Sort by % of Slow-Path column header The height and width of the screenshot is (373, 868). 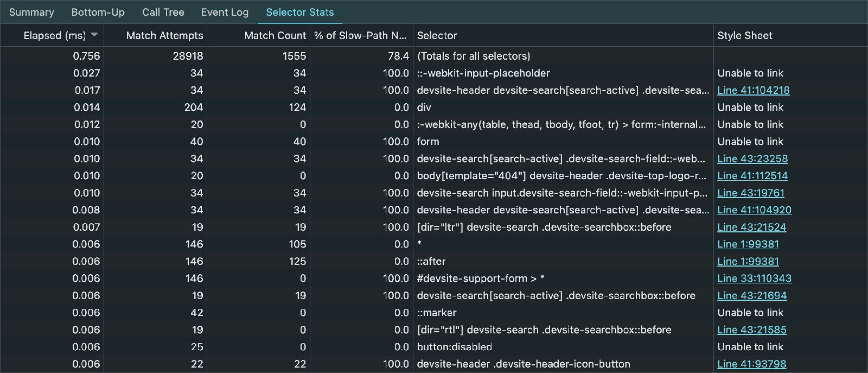(360, 35)
